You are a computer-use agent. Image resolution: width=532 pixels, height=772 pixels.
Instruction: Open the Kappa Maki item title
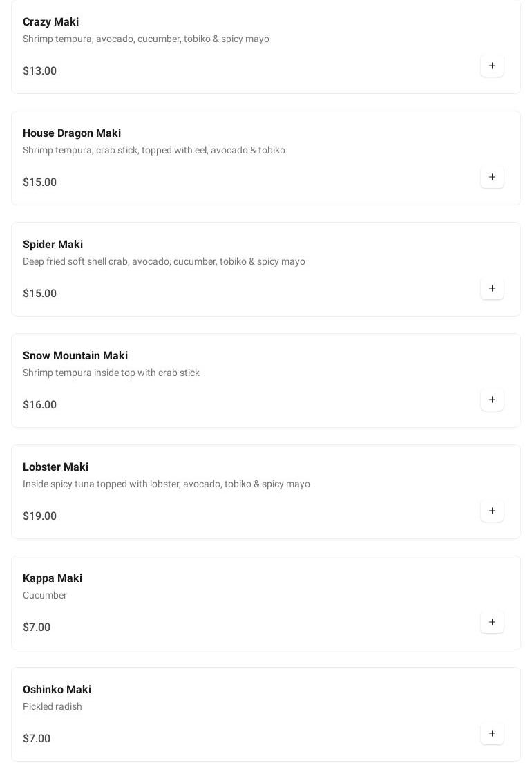pyautogui.click(x=53, y=578)
